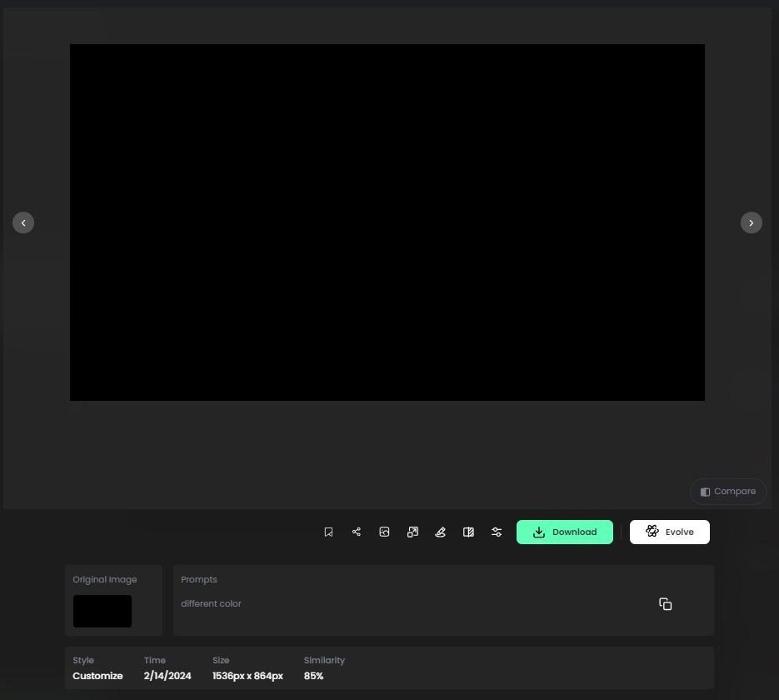Click the date '2/14/2024'
This screenshot has height=700, width=779.
167,676
